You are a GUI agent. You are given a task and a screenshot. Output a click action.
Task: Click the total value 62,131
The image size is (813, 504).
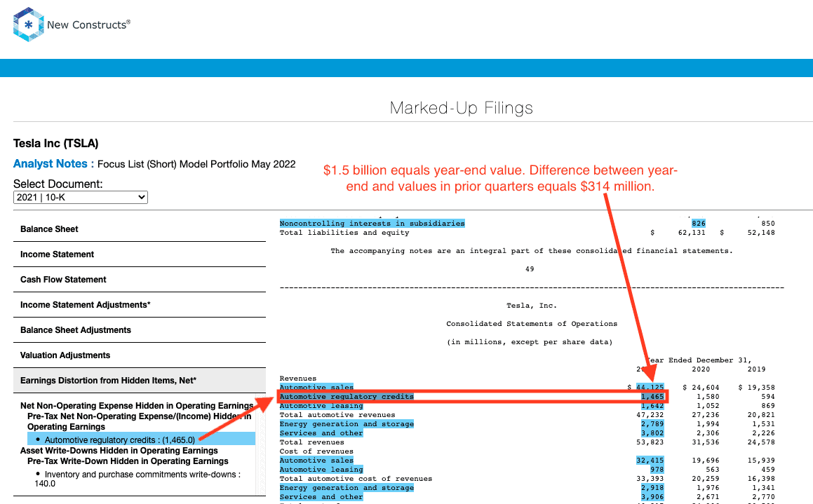pyautogui.click(x=692, y=233)
